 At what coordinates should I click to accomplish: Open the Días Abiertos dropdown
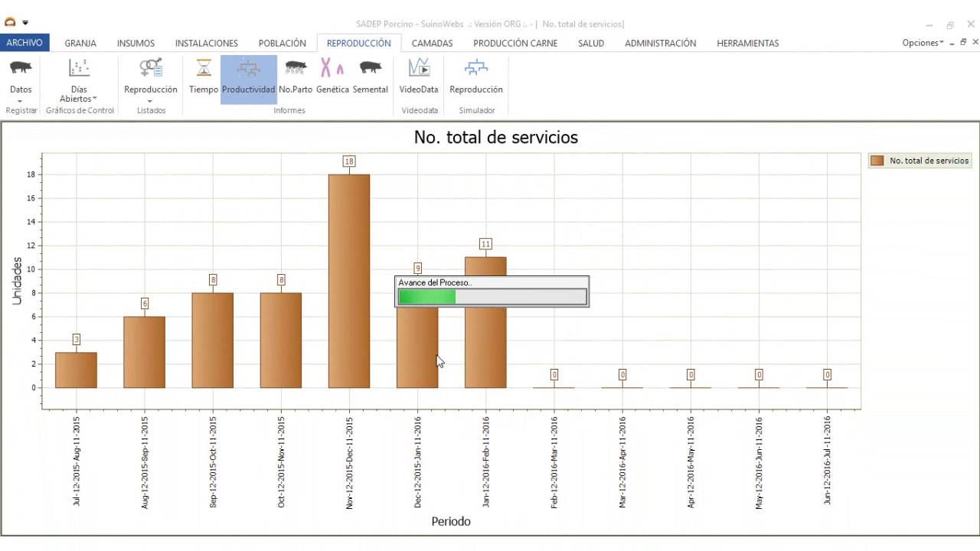click(x=96, y=99)
